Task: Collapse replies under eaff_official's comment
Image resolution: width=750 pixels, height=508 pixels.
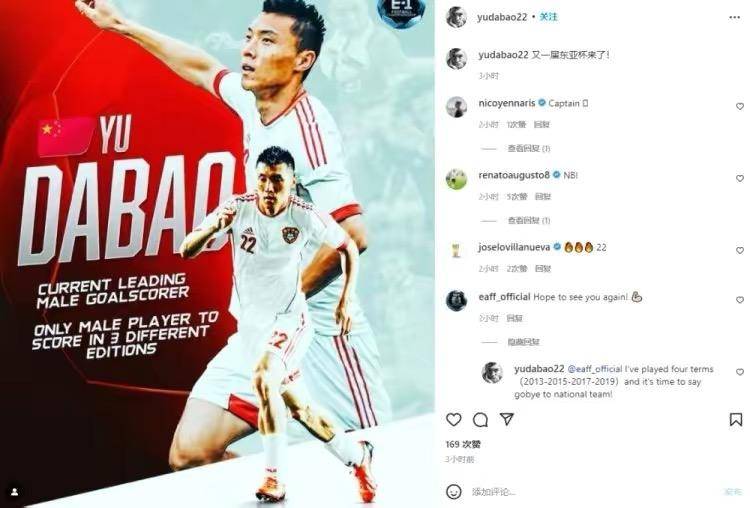Action: pyautogui.click(x=523, y=342)
